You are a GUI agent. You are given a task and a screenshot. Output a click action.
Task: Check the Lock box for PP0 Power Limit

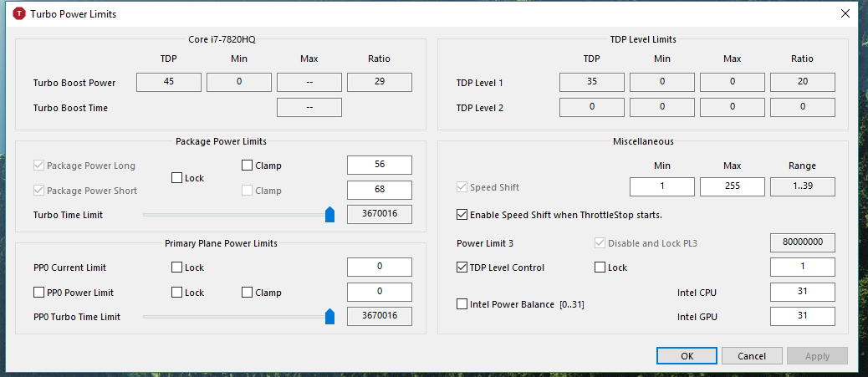pos(176,293)
